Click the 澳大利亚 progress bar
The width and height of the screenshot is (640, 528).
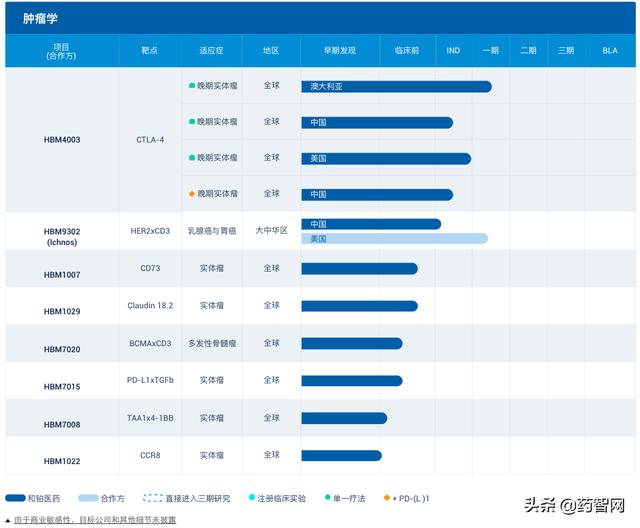(396, 87)
